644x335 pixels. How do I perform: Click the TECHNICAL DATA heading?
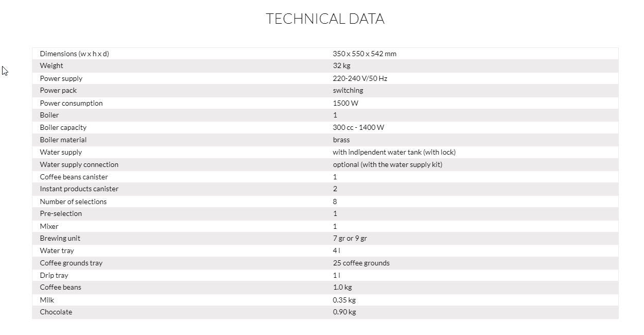point(325,19)
